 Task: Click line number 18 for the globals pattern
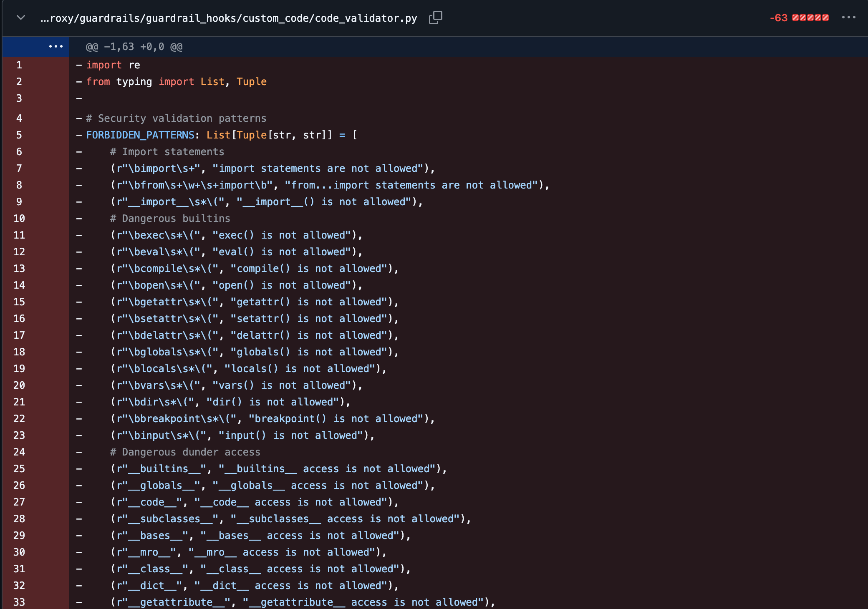click(19, 352)
